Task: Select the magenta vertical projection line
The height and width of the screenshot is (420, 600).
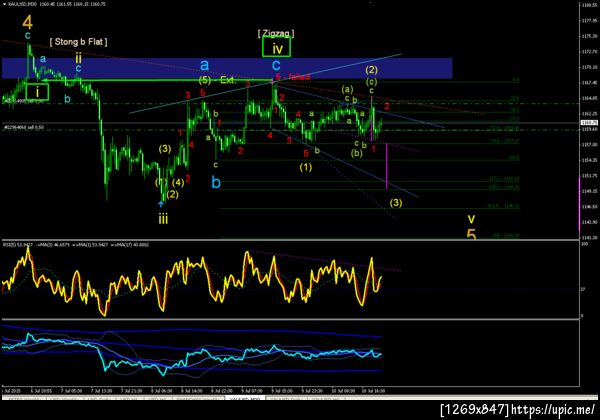Action: coord(387,166)
